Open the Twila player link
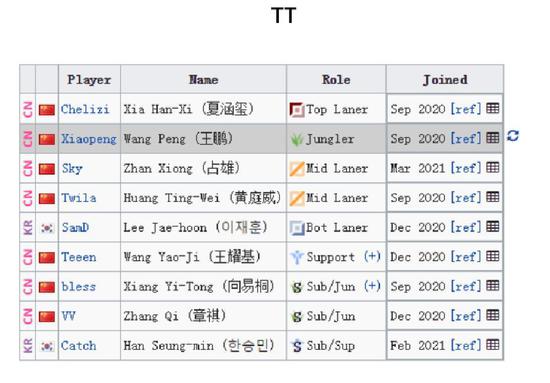The image size is (550, 383). [79, 198]
